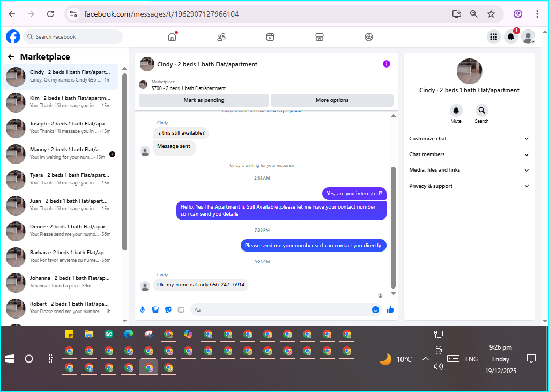Search within the Cindy conversation
This screenshot has width=549, height=392.
[x=482, y=110]
